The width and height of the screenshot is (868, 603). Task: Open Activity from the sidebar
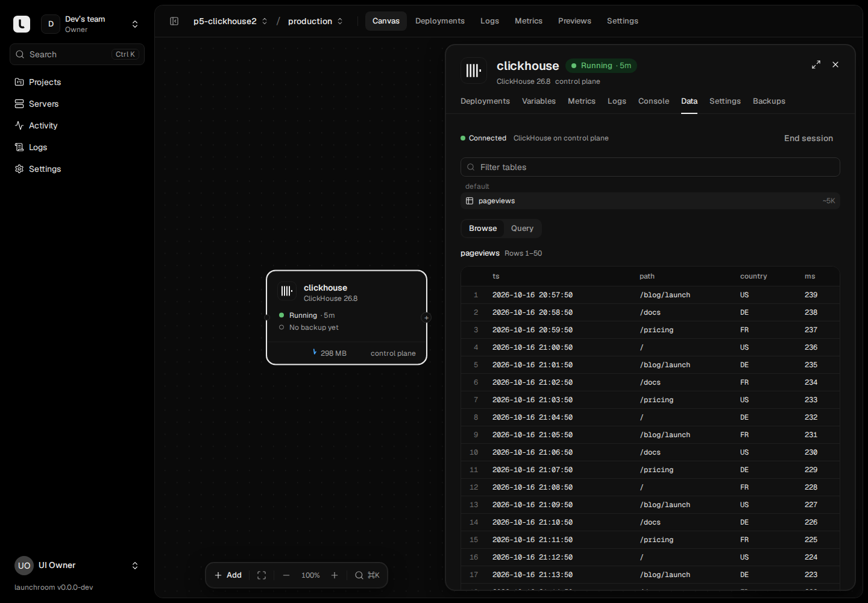[77, 125]
